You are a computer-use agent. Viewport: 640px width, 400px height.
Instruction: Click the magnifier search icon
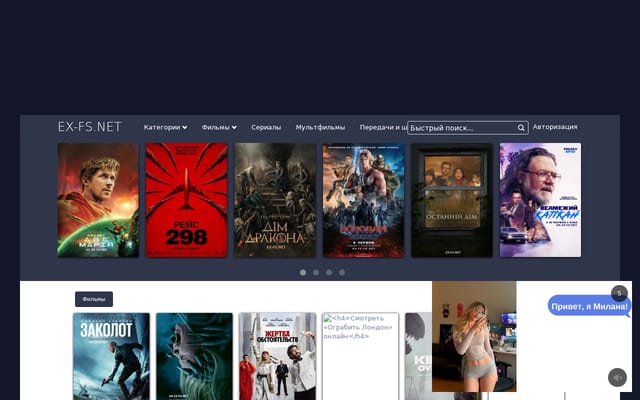(521, 128)
